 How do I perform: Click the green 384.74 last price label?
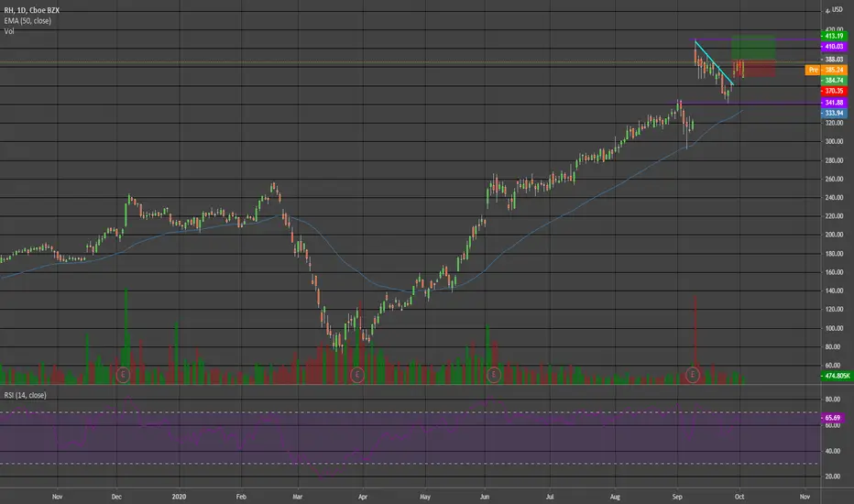[x=834, y=81]
